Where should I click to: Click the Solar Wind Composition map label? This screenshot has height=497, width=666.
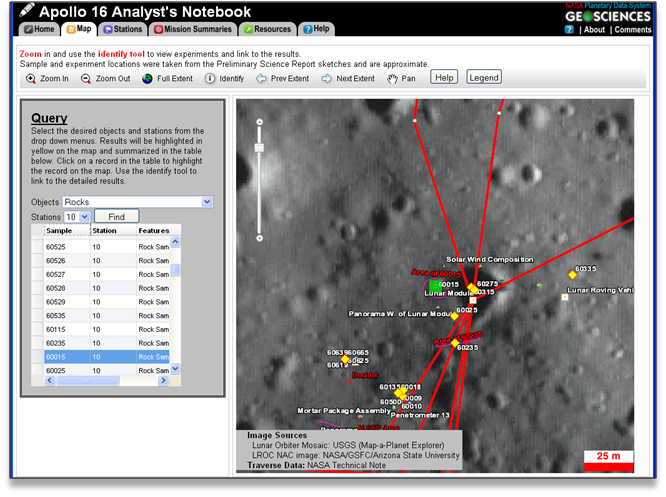pos(489,259)
